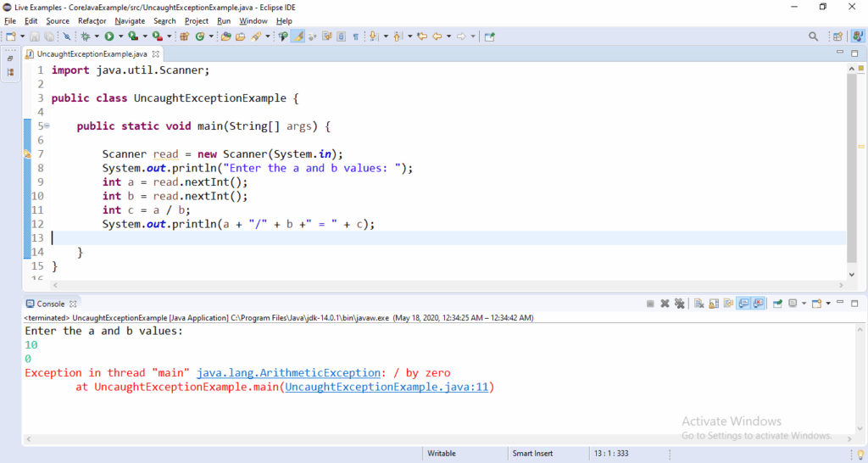The image size is (868, 463).
Task: Click Smart Insert status bar entry
Action: (x=532, y=453)
